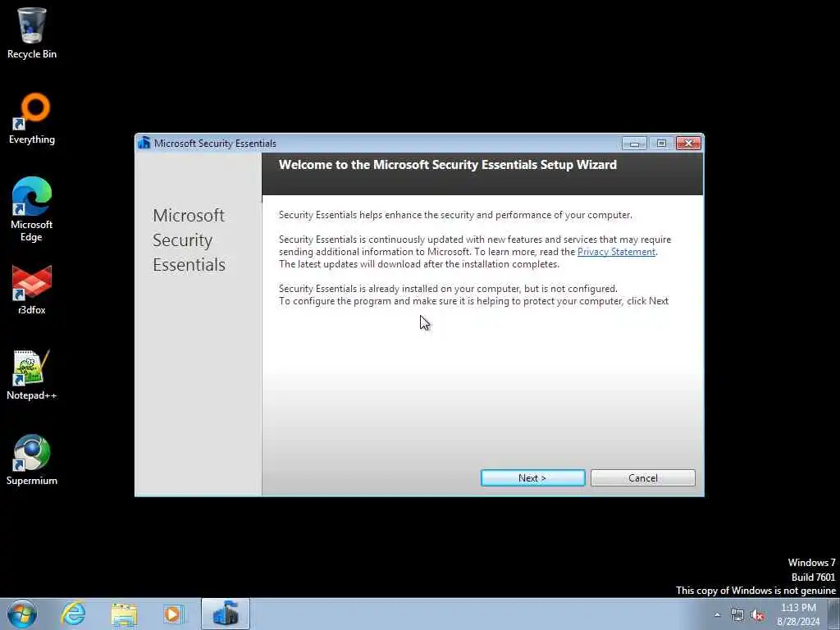Open the Recycle Bin desktop icon

tap(32, 33)
